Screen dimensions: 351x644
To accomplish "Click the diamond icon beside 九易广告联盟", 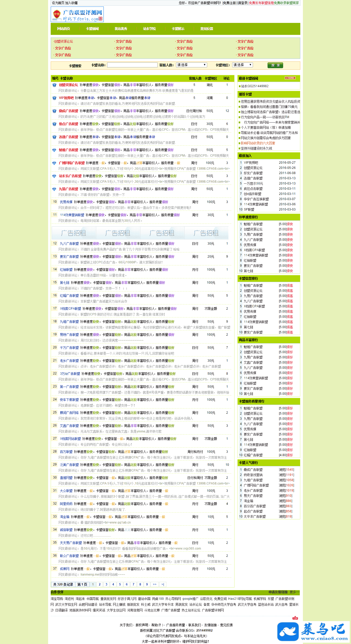I will [x=54, y=189].
